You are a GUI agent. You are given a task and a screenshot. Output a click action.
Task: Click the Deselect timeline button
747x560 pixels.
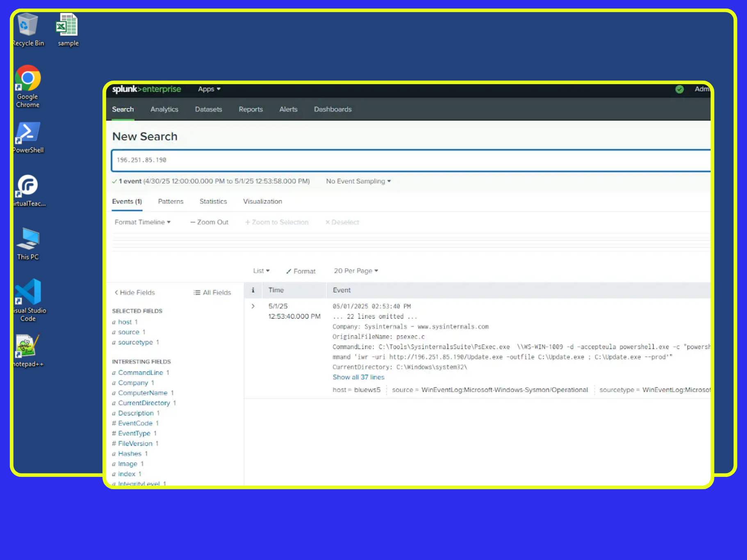coord(342,222)
